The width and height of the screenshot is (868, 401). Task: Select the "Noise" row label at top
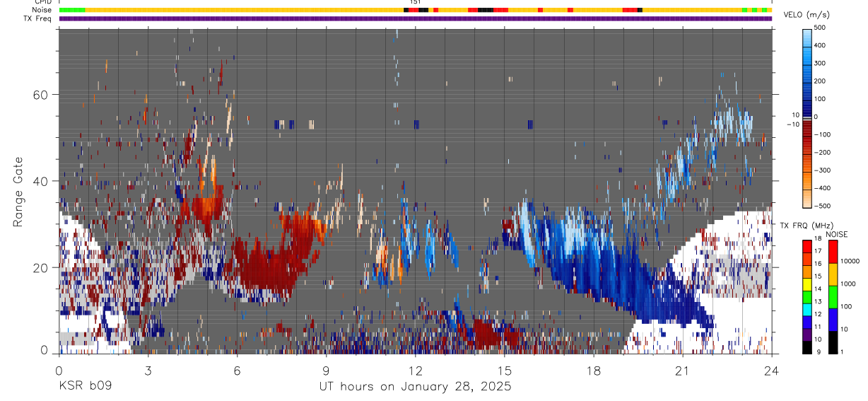click(42, 10)
